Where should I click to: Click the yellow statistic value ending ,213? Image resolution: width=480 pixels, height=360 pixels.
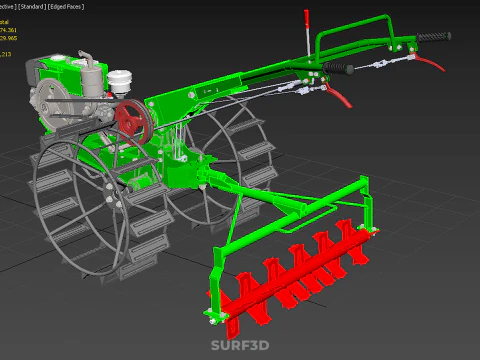coord(6,54)
